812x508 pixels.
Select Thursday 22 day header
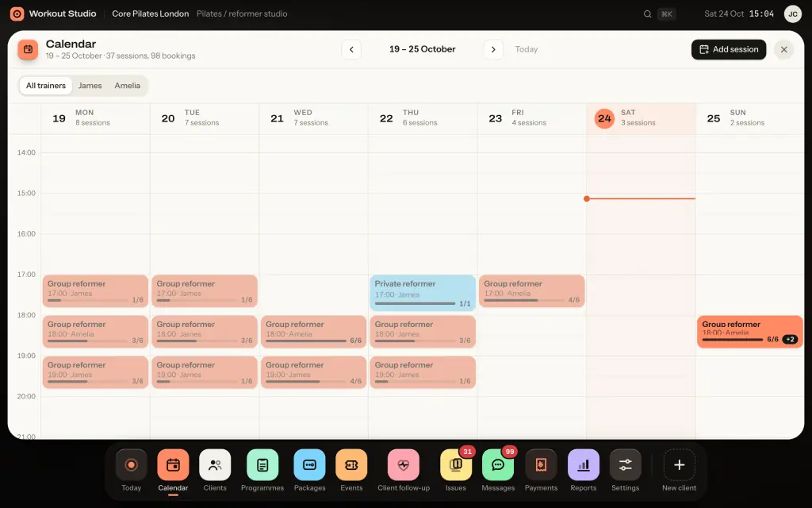coord(423,118)
